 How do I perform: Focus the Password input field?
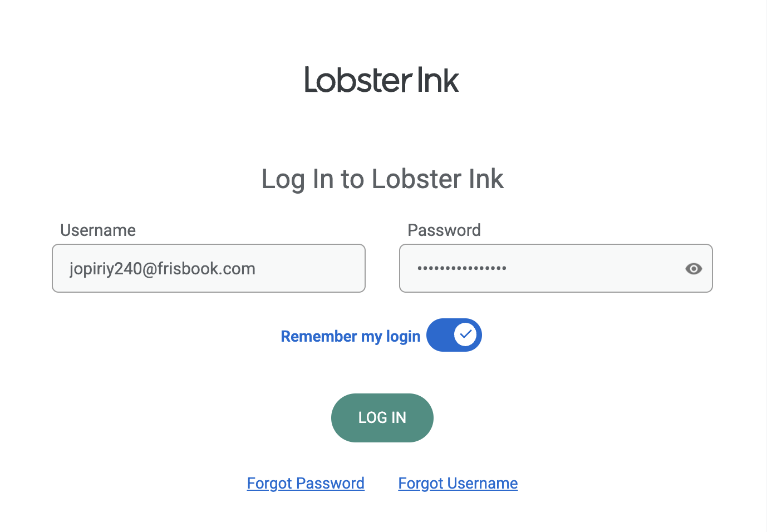[x=556, y=268]
